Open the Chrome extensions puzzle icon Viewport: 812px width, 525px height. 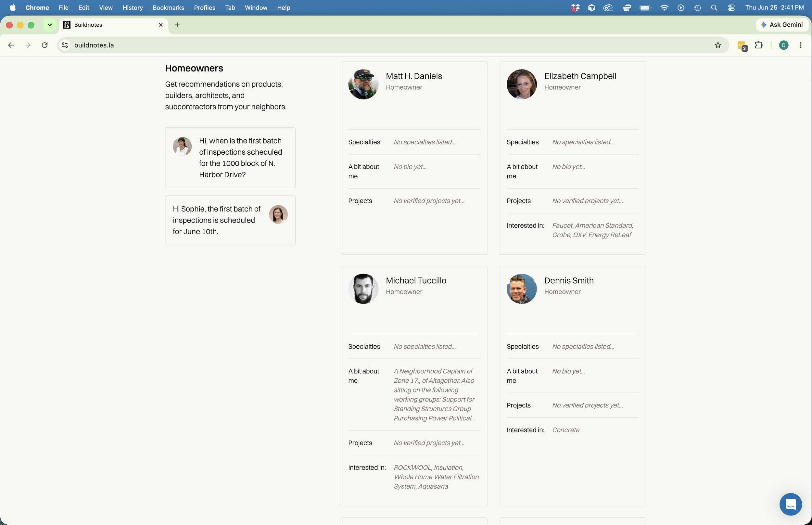coord(758,45)
